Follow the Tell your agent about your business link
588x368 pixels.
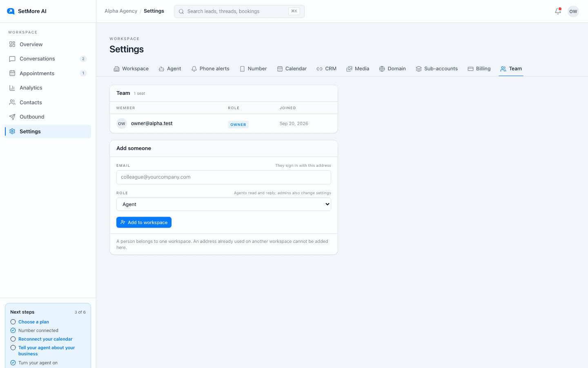click(47, 351)
